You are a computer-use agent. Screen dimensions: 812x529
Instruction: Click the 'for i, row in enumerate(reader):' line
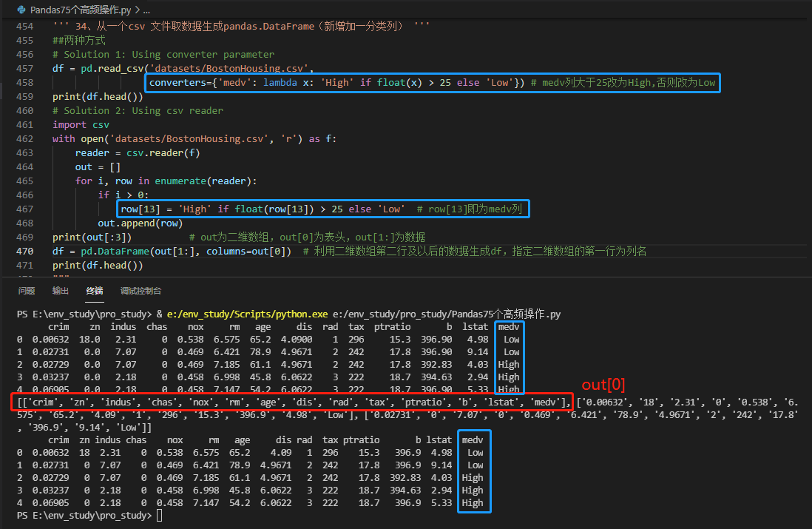coord(166,181)
